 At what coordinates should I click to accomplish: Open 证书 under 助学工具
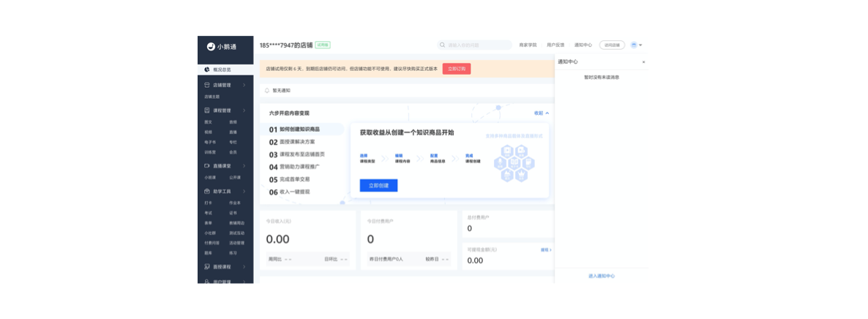[x=233, y=213]
